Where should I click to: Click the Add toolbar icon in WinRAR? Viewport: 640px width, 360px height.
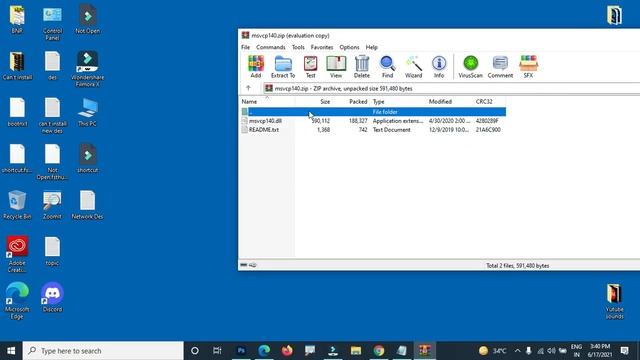tap(256, 67)
